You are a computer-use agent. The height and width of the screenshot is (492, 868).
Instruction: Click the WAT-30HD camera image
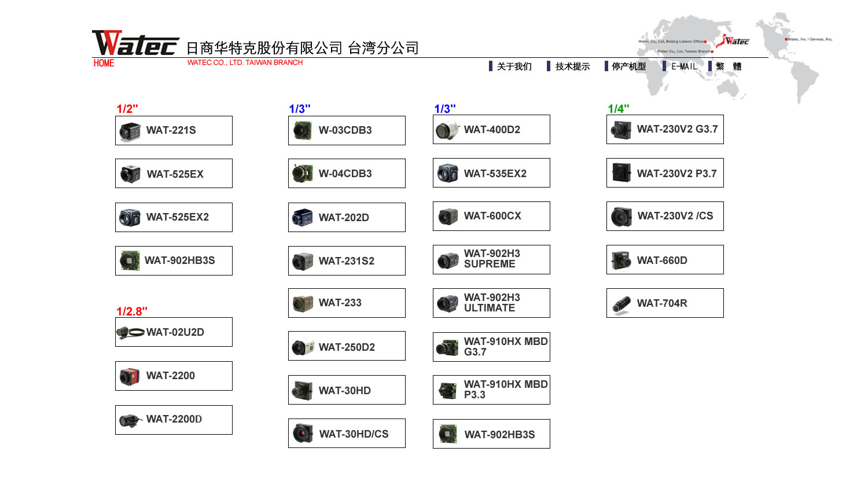(303, 391)
